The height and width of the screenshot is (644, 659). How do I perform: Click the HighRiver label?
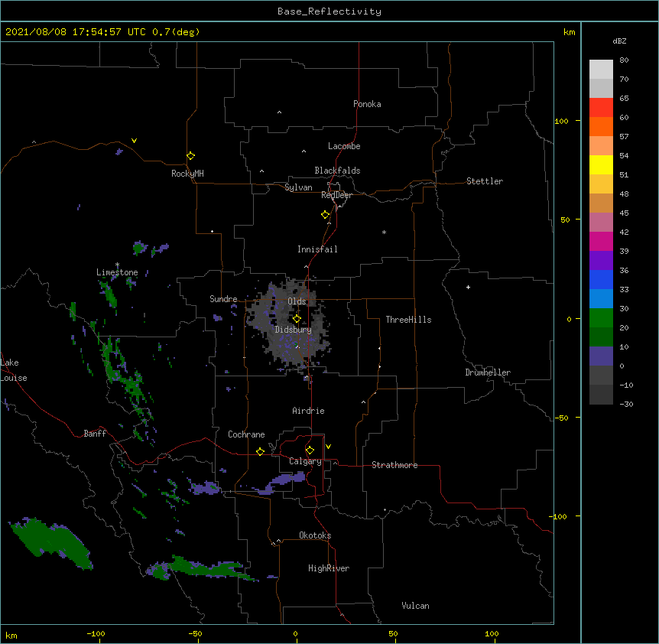click(329, 568)
